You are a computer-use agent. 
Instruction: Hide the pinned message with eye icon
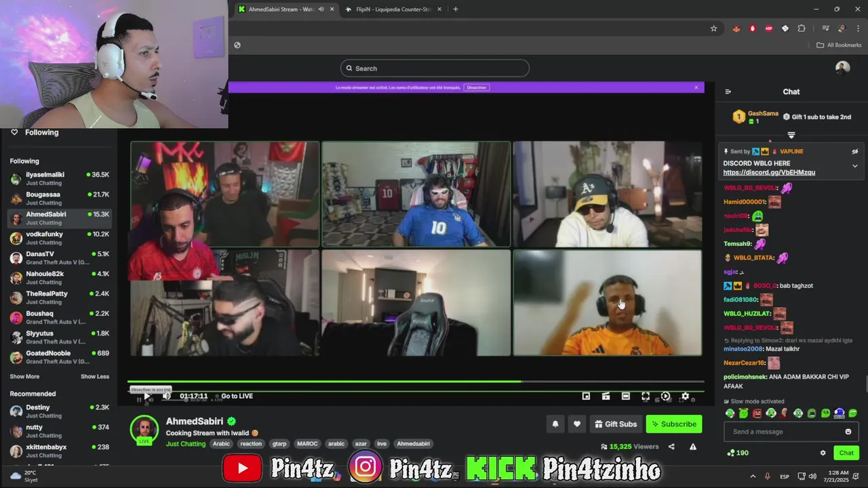tap(854, 152)
